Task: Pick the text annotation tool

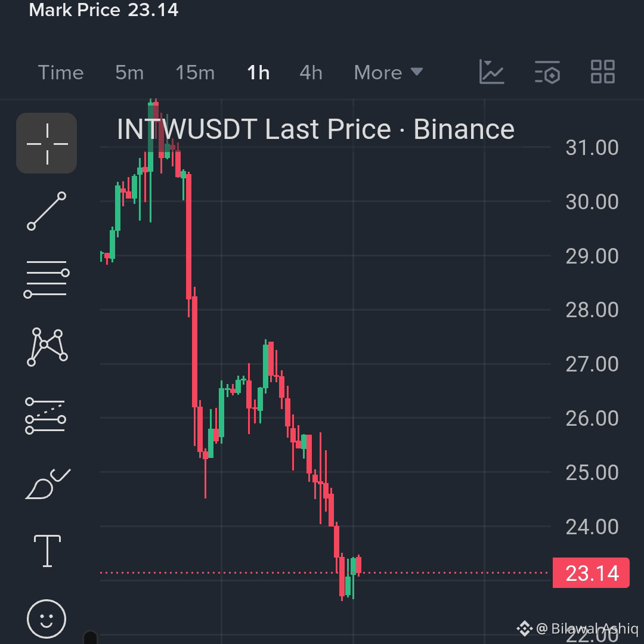Action: (x=47, y=551)
